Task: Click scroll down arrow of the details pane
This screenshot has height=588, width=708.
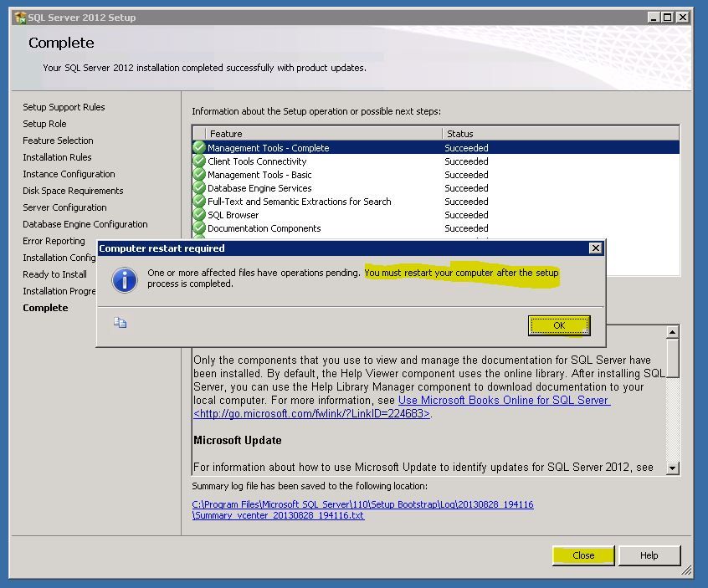Action: click(672, 468)
